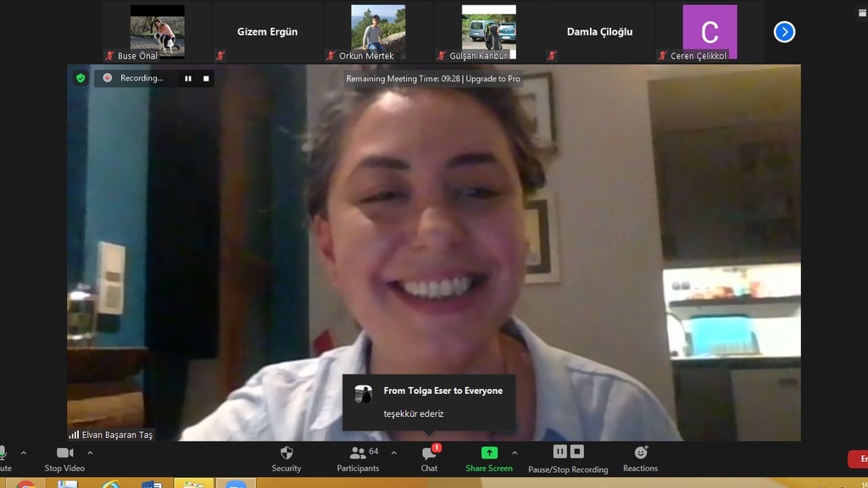The width and height of the screenshot is (868, 488).
Task: Open the Participants panel
Action: coord(358,453)
